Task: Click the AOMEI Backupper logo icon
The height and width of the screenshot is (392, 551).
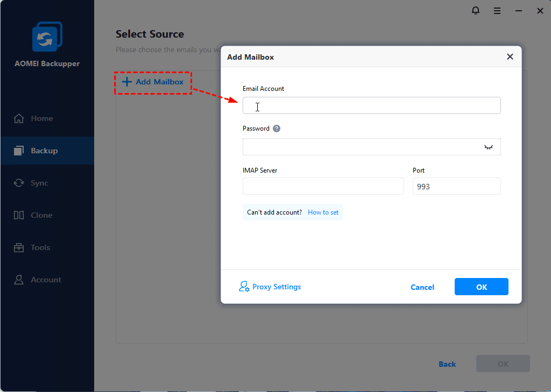Action: pyautogui.click(x=47, y=38)
